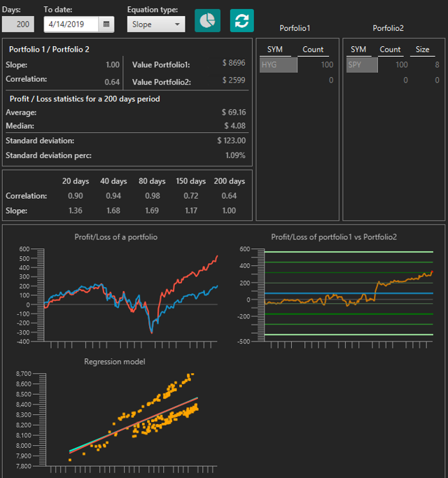Click the 40 days column header
This screenshot has width=448, height=478.
pyautogui.click(x=113, y=181)
